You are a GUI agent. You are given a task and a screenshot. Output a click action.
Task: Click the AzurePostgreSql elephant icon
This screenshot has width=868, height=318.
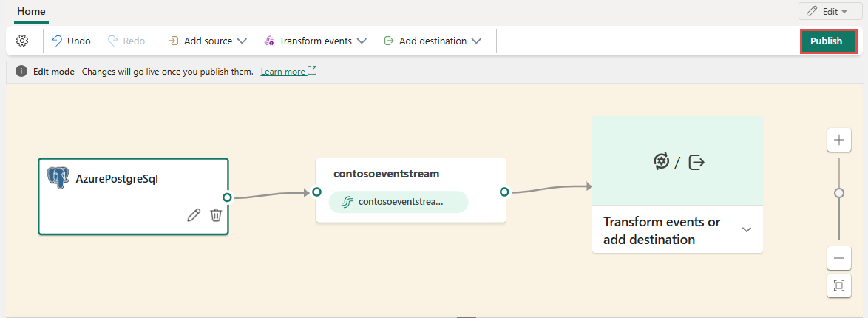(x=58, y=178)
